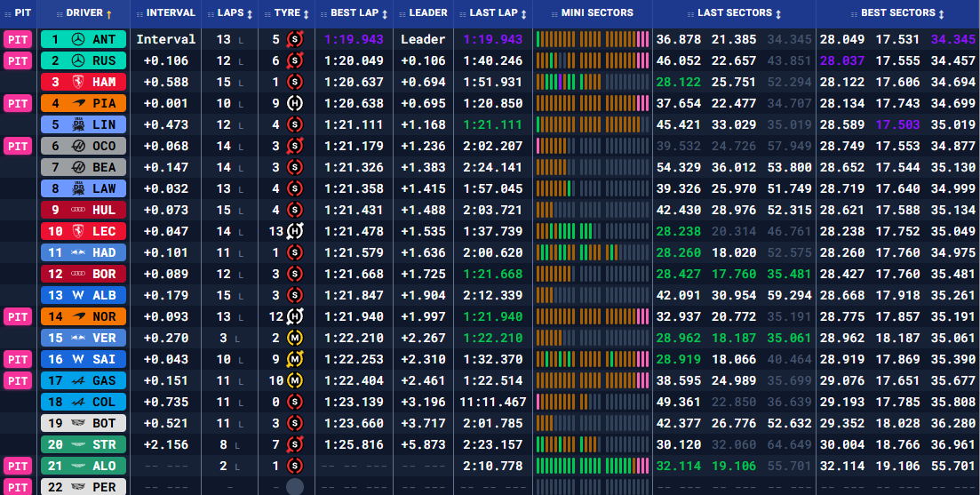980x495 pixels.
Task: Click the hard tyre icon in PIA's row
Action: 295,103
